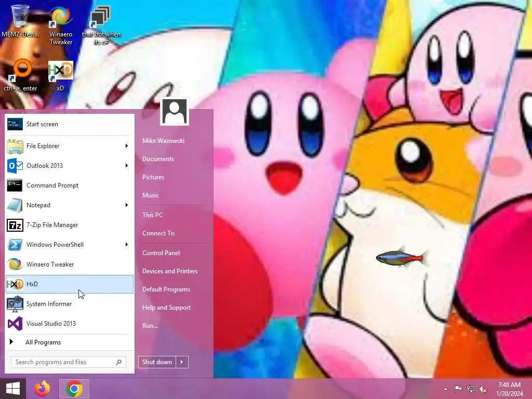Select the Winaero Tweaker desktop shortcut
This screenshot has height=399, width=532.
click(61, 25)
